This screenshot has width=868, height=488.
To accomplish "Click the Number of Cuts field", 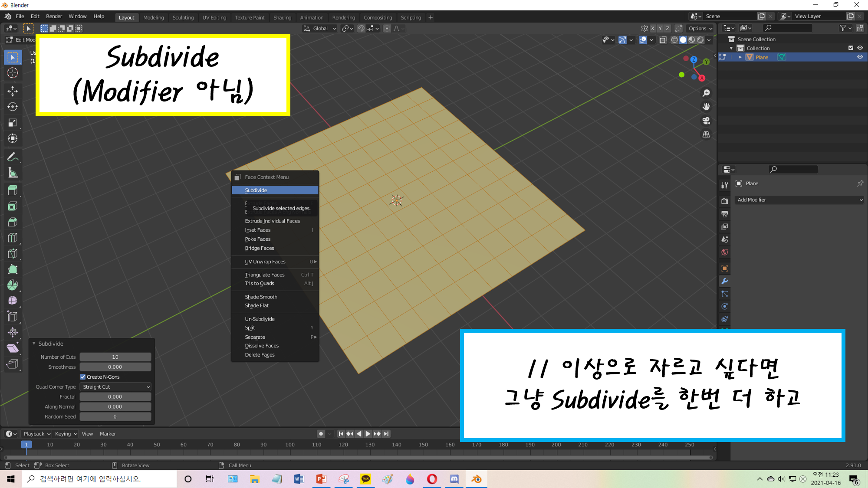I will (115, 357).
